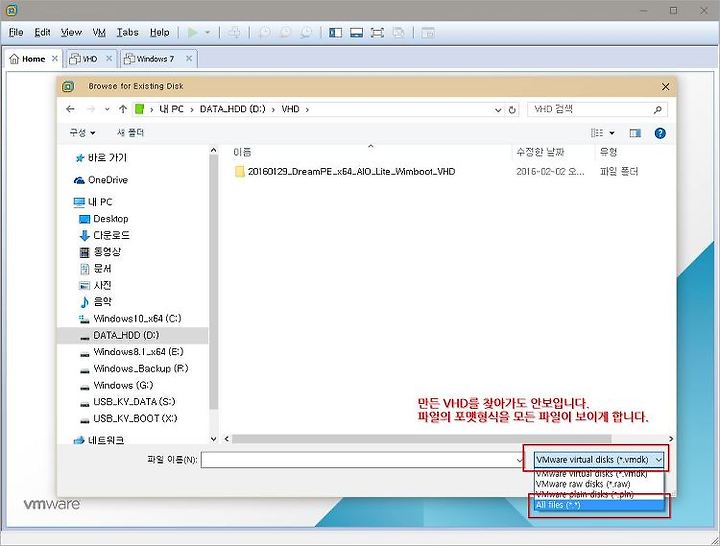Viewport: 720px width, 546px height.
Task: Open the File menu
Action: (16, 33)
